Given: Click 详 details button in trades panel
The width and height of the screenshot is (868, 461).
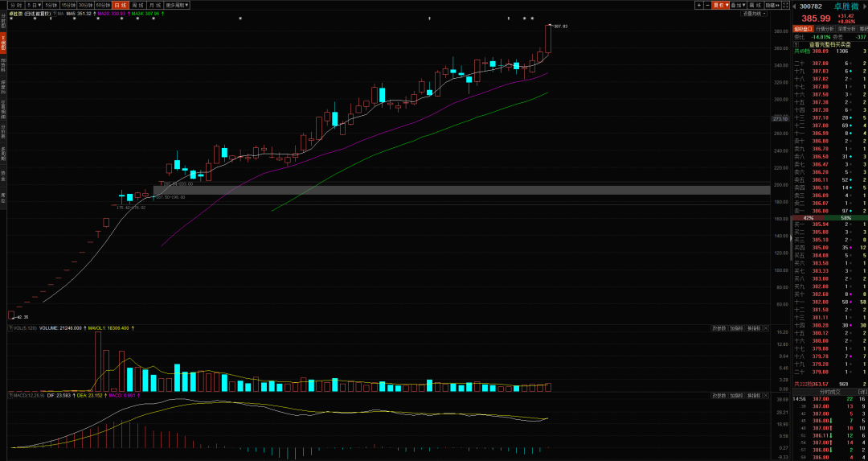Looking at the screenshot, I should point(862,392).
